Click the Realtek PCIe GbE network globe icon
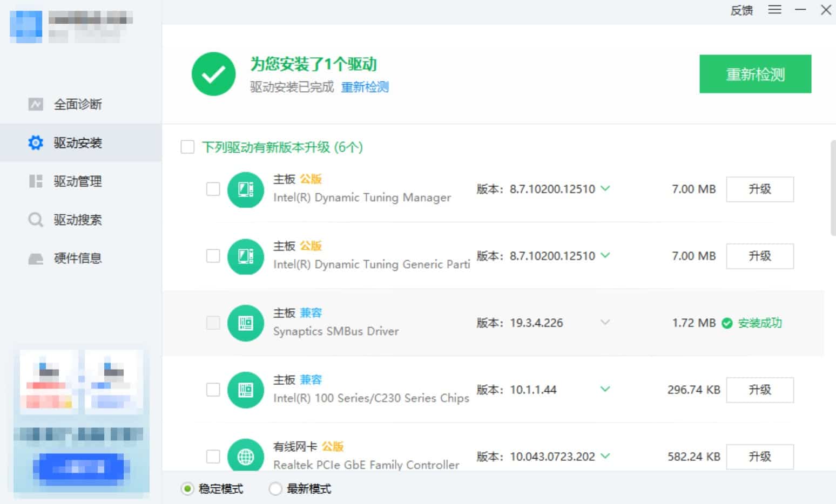 246,457
